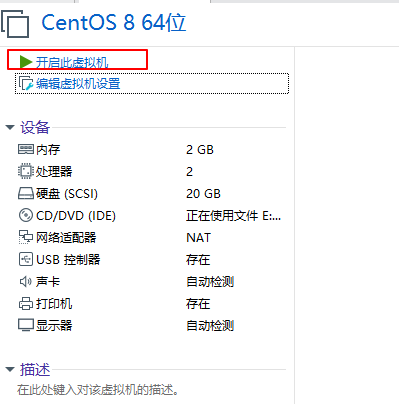
Task: Open 编辑虚拟机设置 link
Action: click(x=78, y=84)
